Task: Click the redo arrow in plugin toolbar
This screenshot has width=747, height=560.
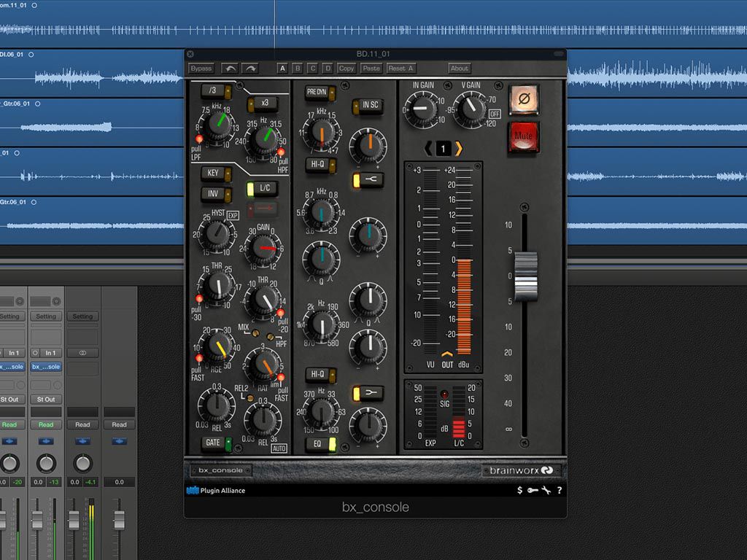Action: [x=250, y=69]
